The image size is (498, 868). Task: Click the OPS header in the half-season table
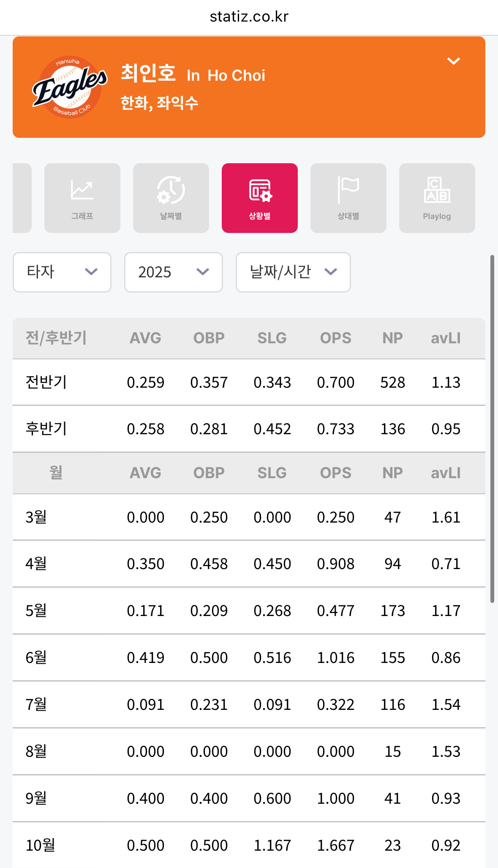pyautogui.click(x=335, y=338)
